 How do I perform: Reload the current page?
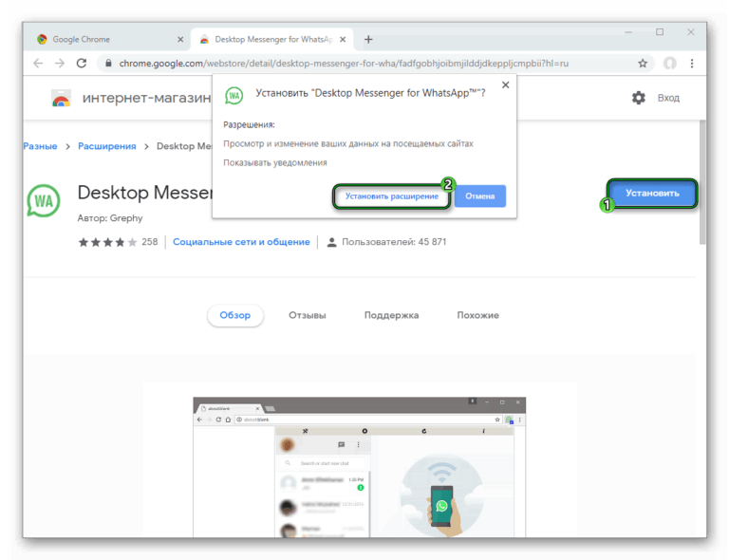tap(82, 64)
